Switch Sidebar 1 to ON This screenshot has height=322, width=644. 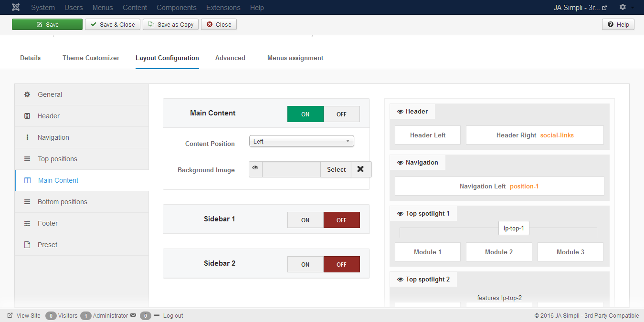[x=306, y=220]
